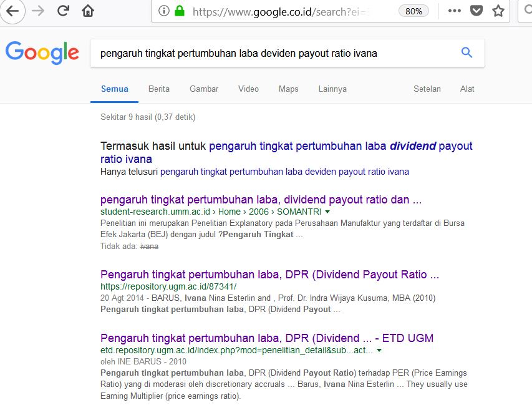The image size is (532, 410).
Task: Switch to the Berita results tab
Action: [158, 89]
